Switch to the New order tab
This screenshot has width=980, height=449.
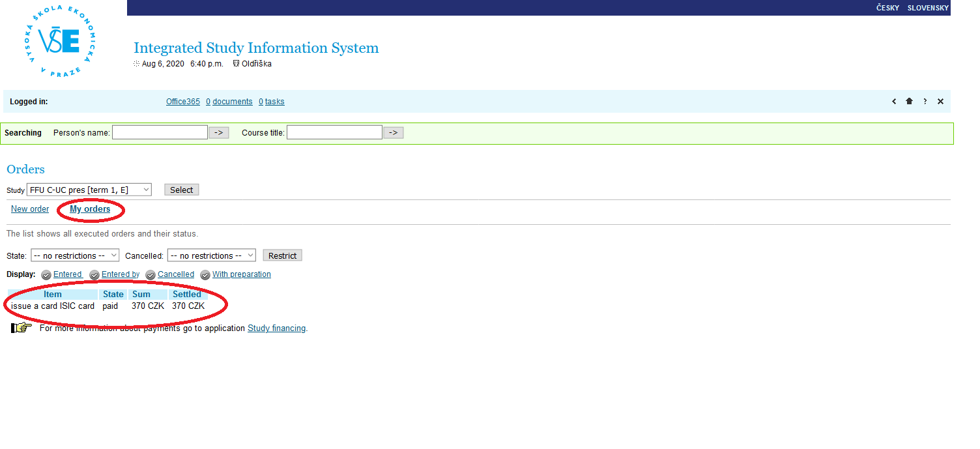30,209
